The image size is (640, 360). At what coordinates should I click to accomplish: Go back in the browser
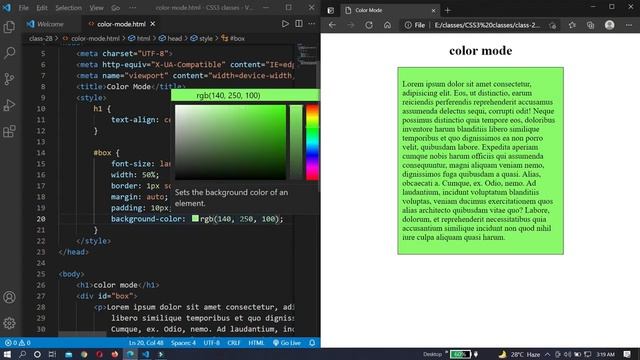332,25
